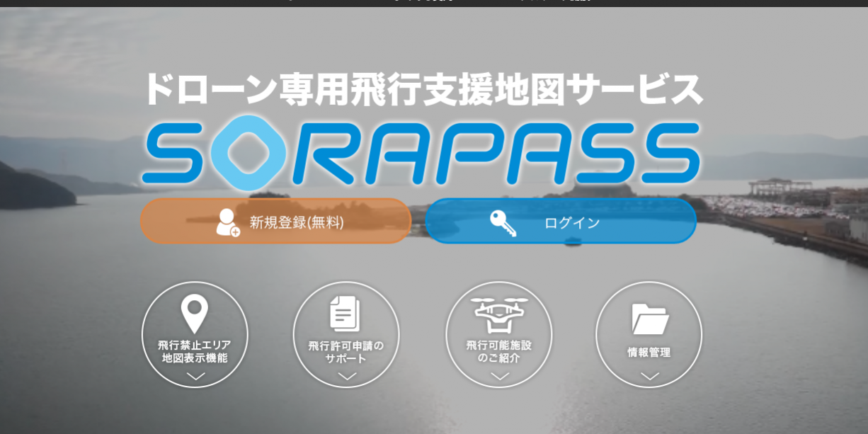This screenshot has width=868, height=434.
Task: Click the ドローン専用飛行支援地図サービス heading
Action: point(423,90)
